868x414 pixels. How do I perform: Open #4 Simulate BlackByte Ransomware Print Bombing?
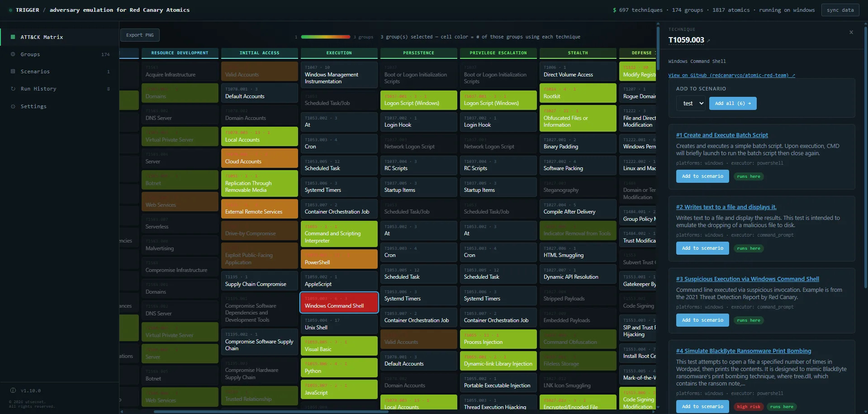pos(743,351)
